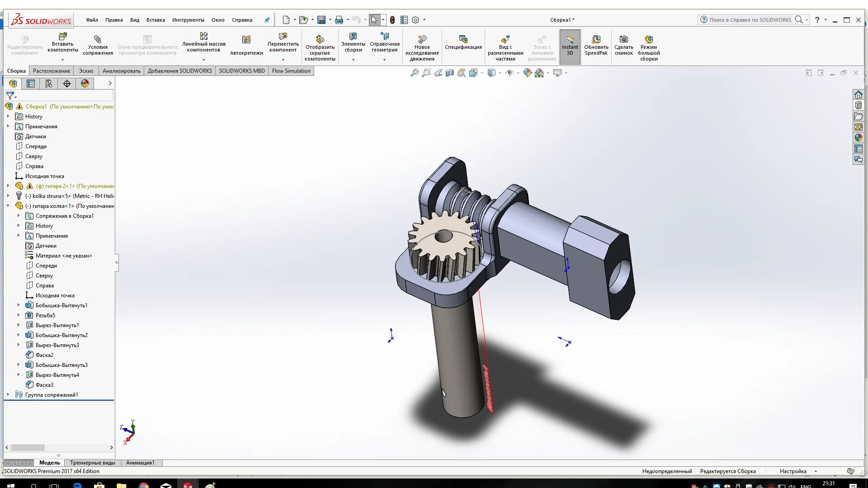
Task: Toggle the Редактируется Сборка mode
Action: coord(728,471)
